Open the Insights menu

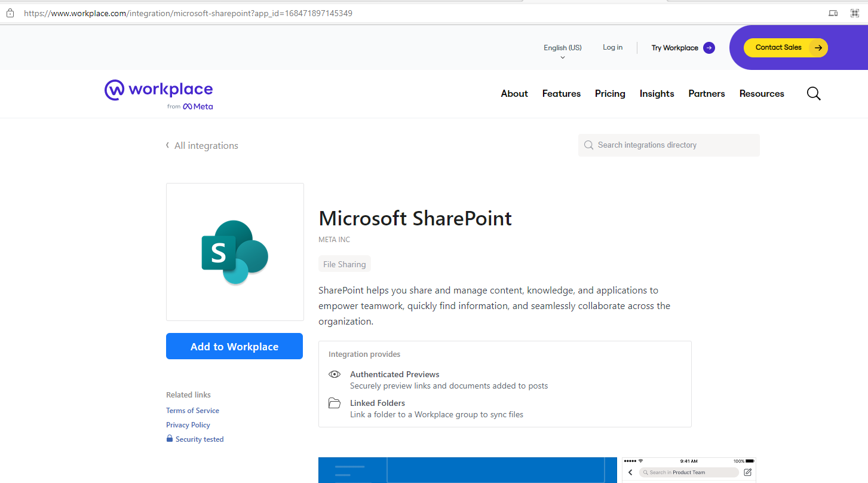tap(657, 94)
